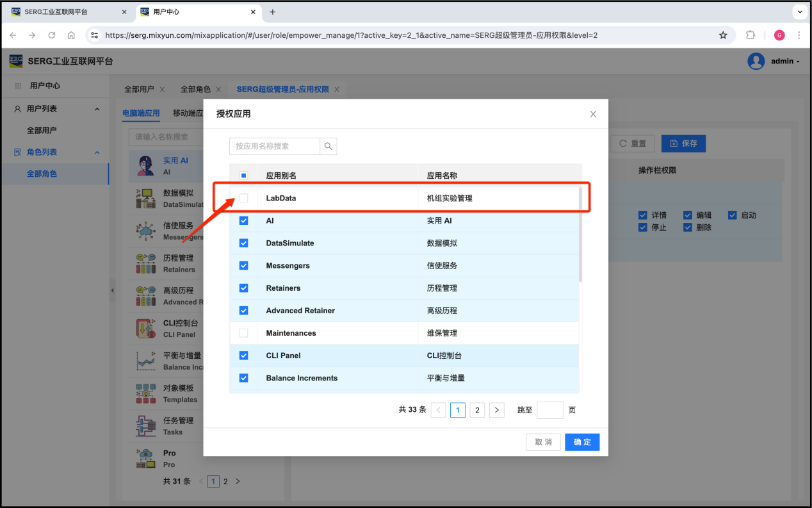This screenshot has width=812, height=508.
Task: Toggle the select-all header checkbox
Action: 243,176
